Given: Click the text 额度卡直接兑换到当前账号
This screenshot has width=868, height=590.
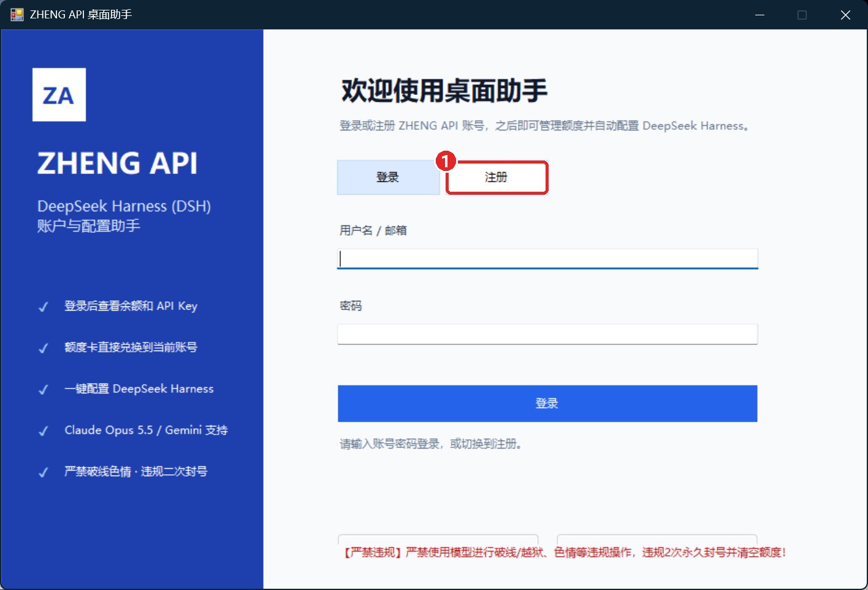Looking at the screenshot, I should click(131, 347).
